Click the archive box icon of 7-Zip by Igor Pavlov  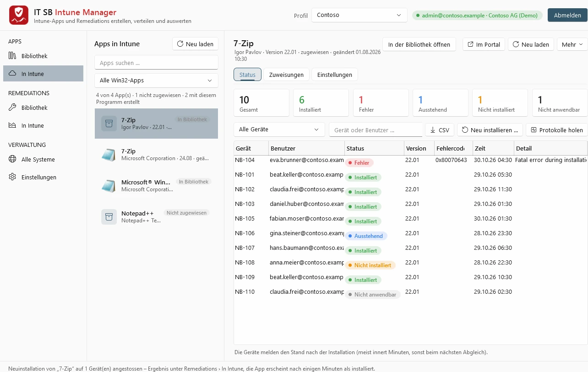click(x=109, y=124)
